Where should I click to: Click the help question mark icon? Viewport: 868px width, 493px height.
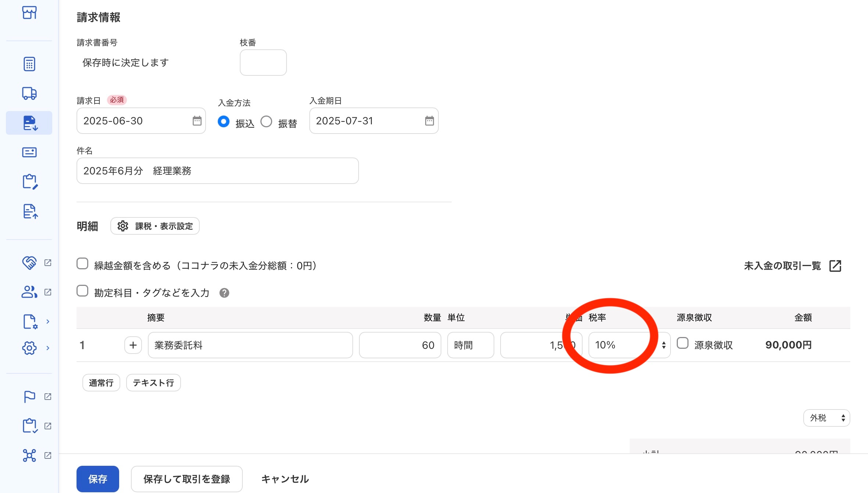224,293
